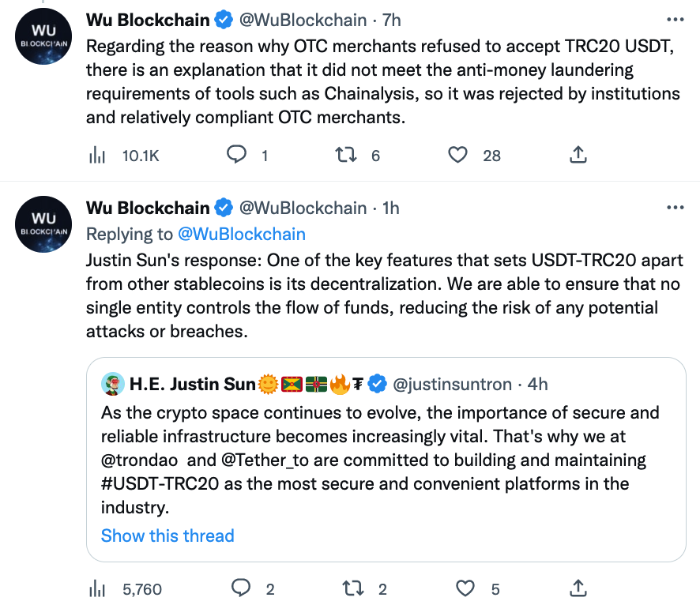700x605 pixels.
Task: Open Wu Blockchain avatar on second tweet
Action: coord(43,224)
